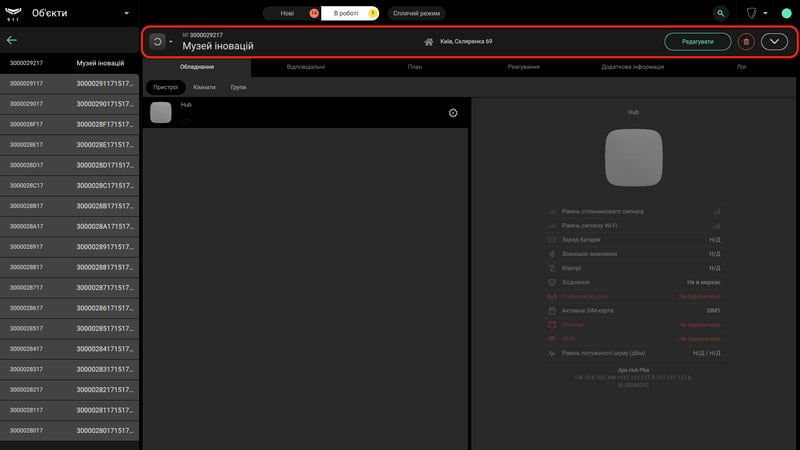Select object 3000029117 in the list

pos(69,84)
